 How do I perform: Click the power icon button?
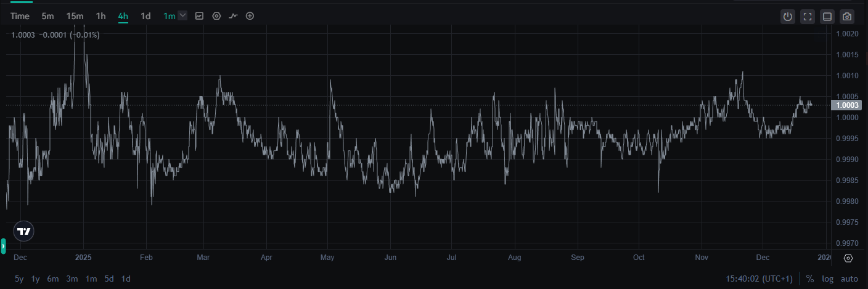tap(788, 17)
